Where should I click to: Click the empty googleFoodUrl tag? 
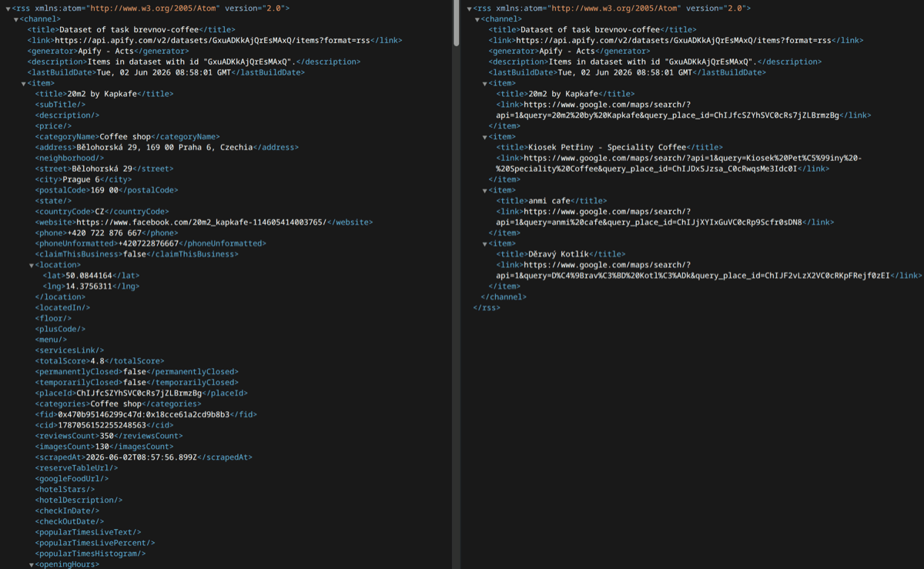(x=72, y=479)
